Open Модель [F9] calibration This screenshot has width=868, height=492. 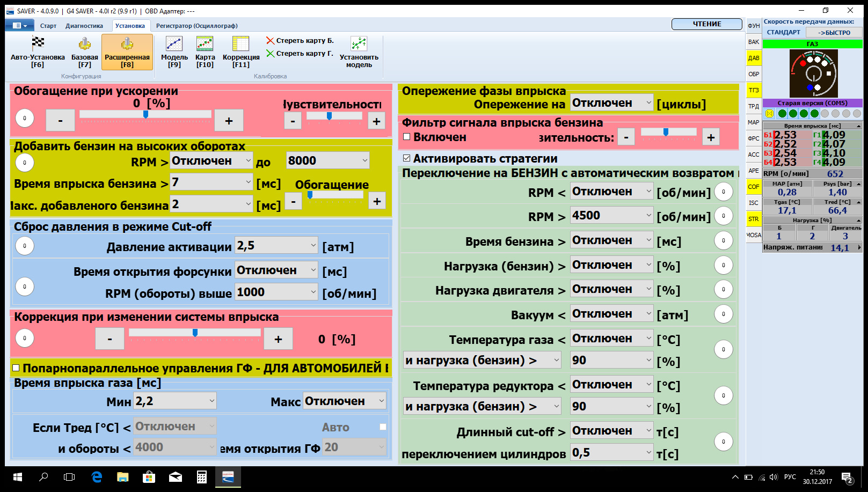(174, 52)
